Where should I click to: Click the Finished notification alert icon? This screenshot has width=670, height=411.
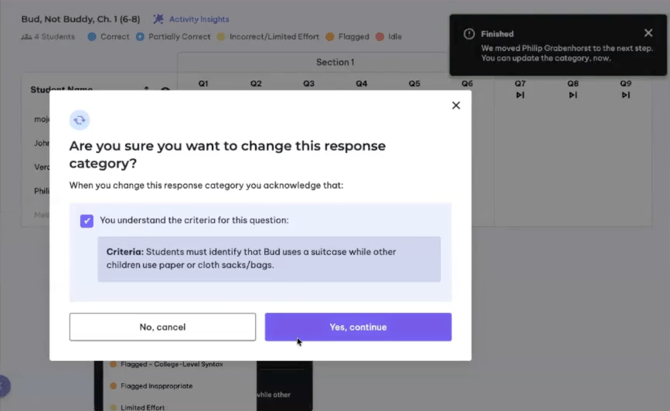469,34
